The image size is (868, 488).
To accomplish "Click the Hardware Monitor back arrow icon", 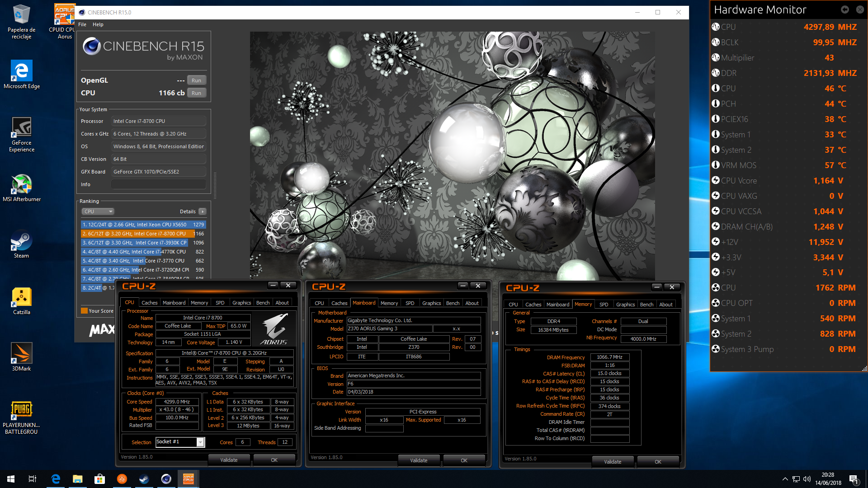I will coord(844,9).
